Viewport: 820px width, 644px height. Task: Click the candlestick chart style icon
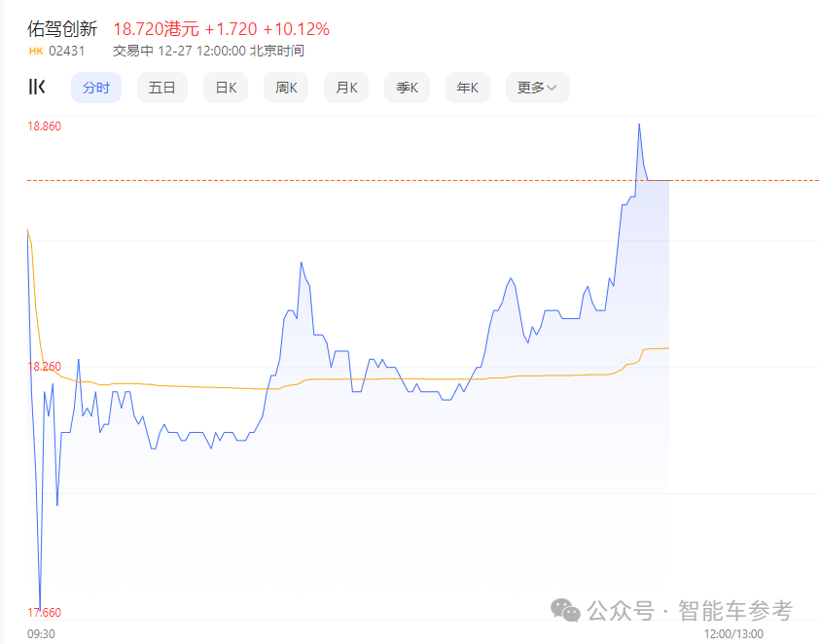click(37, 87)
